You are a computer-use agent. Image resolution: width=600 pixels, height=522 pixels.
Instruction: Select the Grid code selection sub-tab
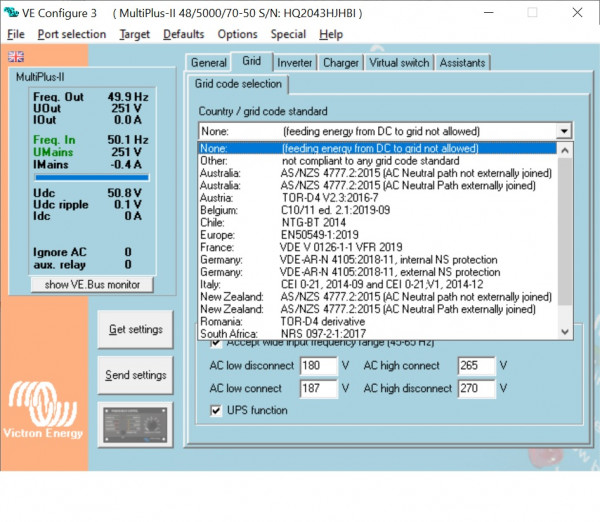pos(238,84)
